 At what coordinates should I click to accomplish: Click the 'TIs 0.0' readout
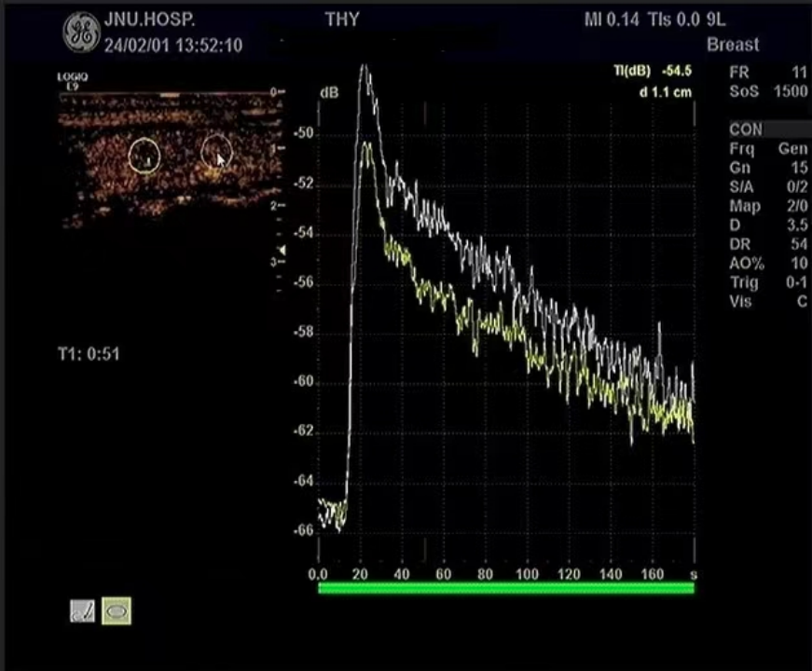[x=674, y=20]
